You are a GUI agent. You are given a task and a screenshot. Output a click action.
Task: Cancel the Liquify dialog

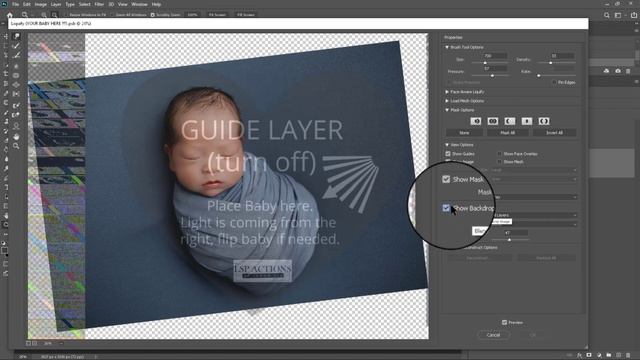pyautogui.click(x=493, y=335)
